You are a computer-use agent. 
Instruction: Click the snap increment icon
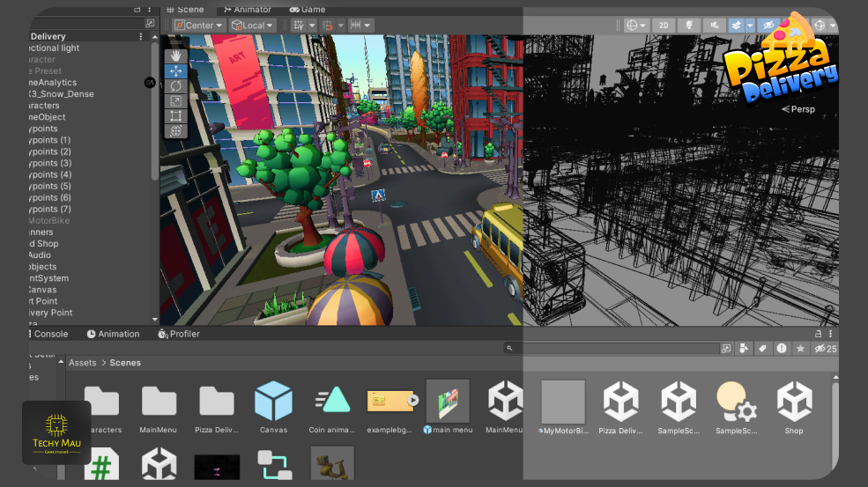coord(327,25)
